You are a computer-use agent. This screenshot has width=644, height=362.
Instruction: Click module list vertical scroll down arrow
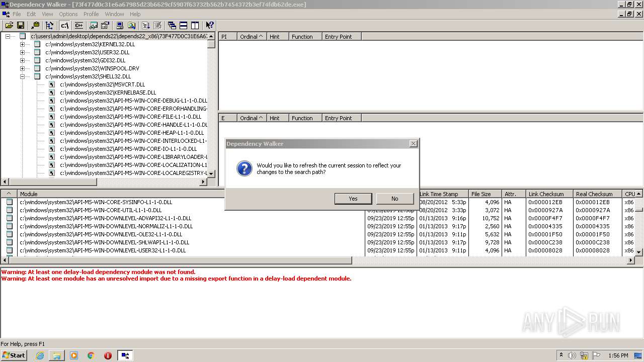639,252
